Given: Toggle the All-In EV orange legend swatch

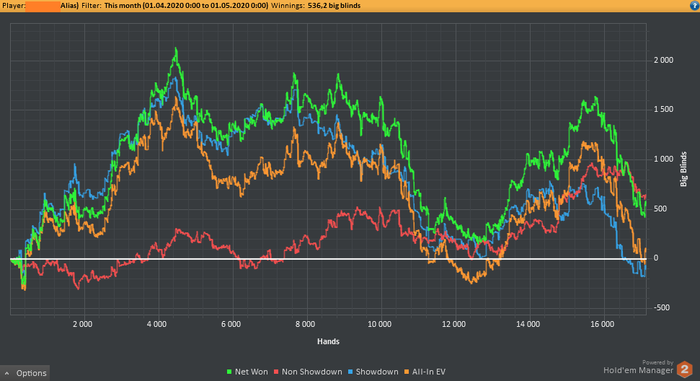Looking at the screenshot, I should 407,372.
